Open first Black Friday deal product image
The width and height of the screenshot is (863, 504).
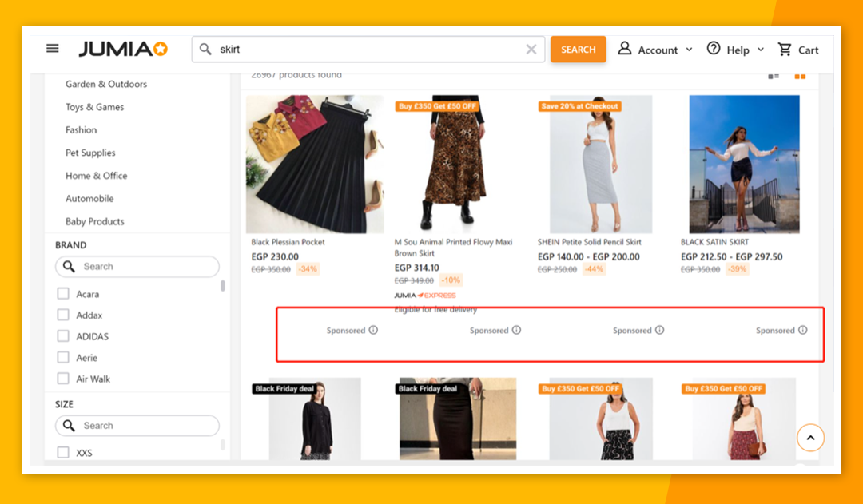(x=315, y=419)
